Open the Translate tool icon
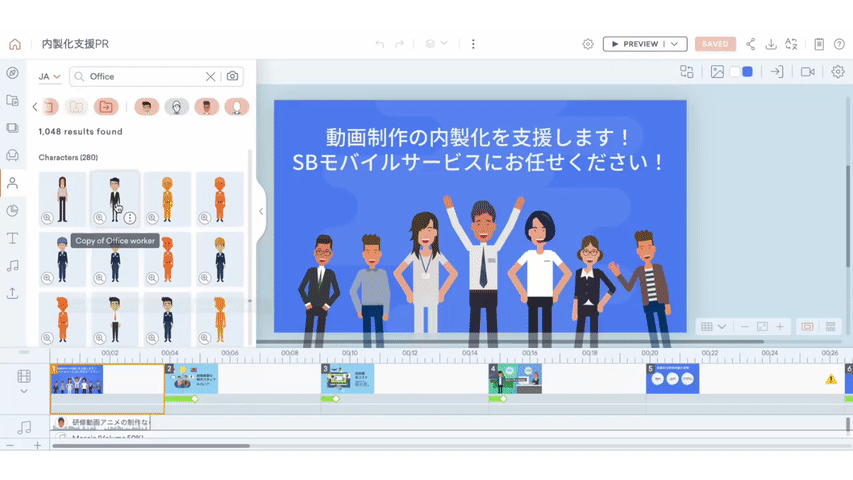This screenshot has height=480, width=853. click(791, 44)
